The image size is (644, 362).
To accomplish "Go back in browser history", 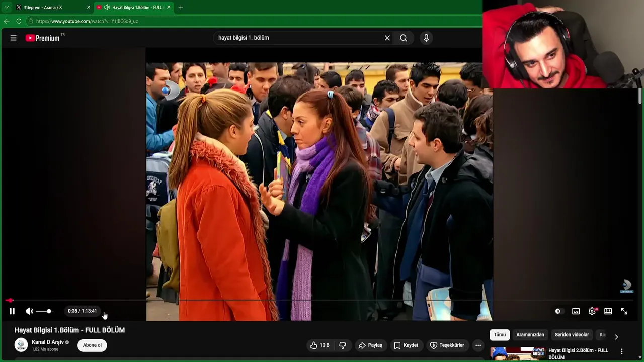I will 7,21.
